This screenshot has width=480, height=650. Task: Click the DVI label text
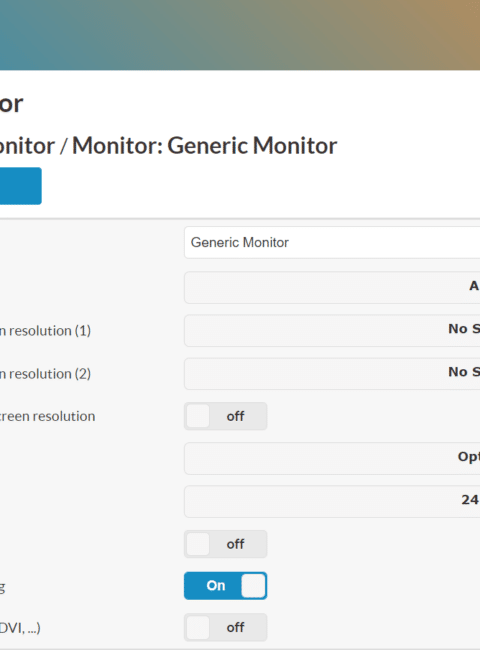pos(20,628)
